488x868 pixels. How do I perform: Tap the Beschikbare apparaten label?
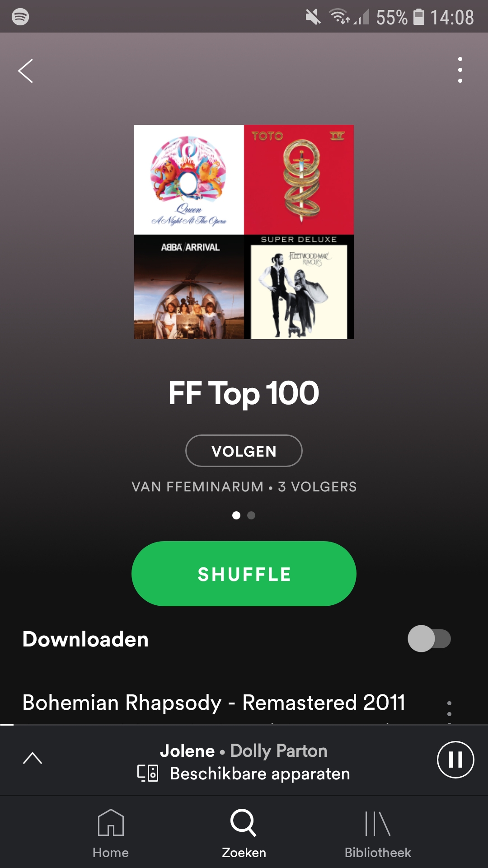tap(260, 774)
